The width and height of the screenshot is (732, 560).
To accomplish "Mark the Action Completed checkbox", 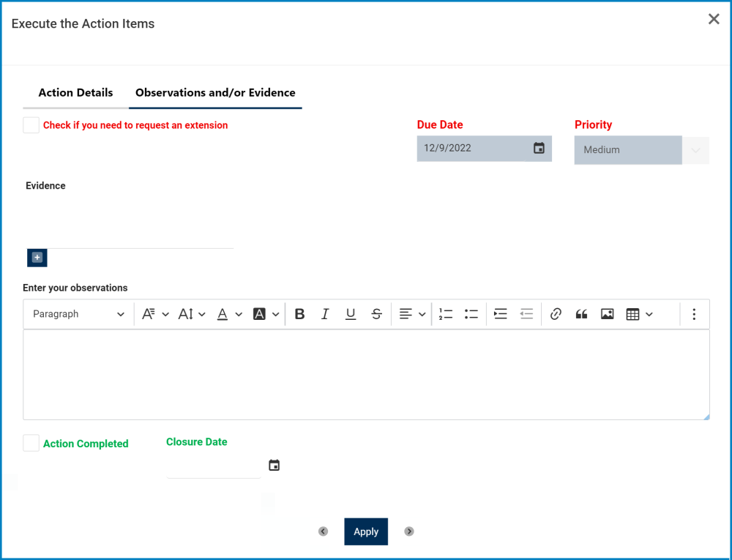I will click(31, 443).
